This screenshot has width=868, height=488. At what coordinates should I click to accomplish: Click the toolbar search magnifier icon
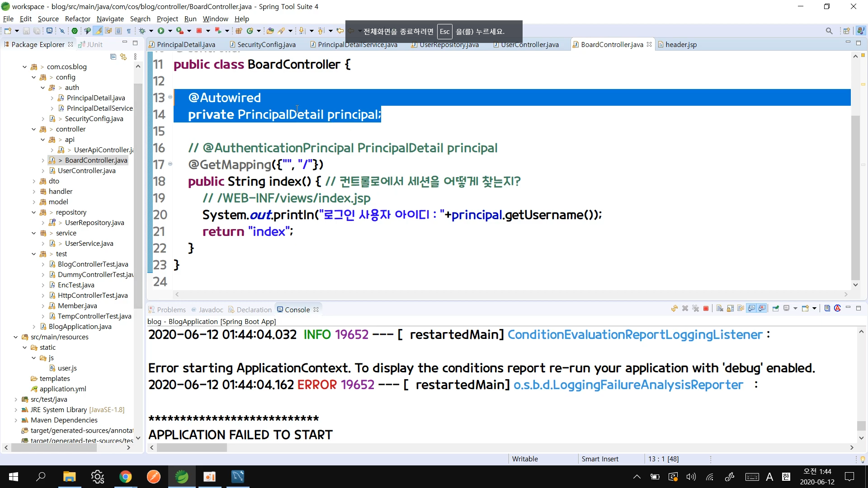[829, 31]
